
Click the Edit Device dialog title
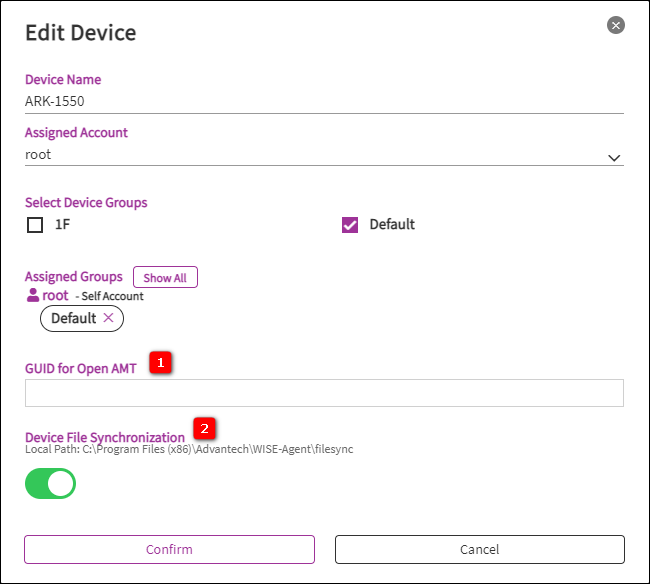click(x=80, y=33)
